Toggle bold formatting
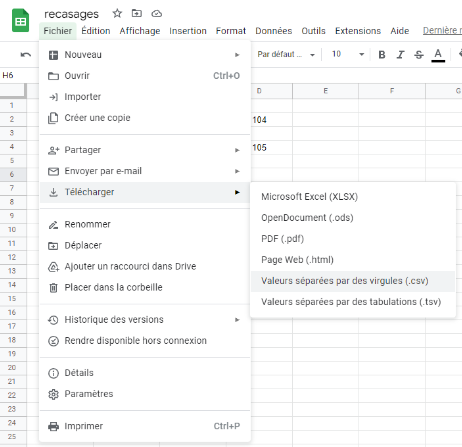This screenshot has width=462, height=447. coord(382,54)
